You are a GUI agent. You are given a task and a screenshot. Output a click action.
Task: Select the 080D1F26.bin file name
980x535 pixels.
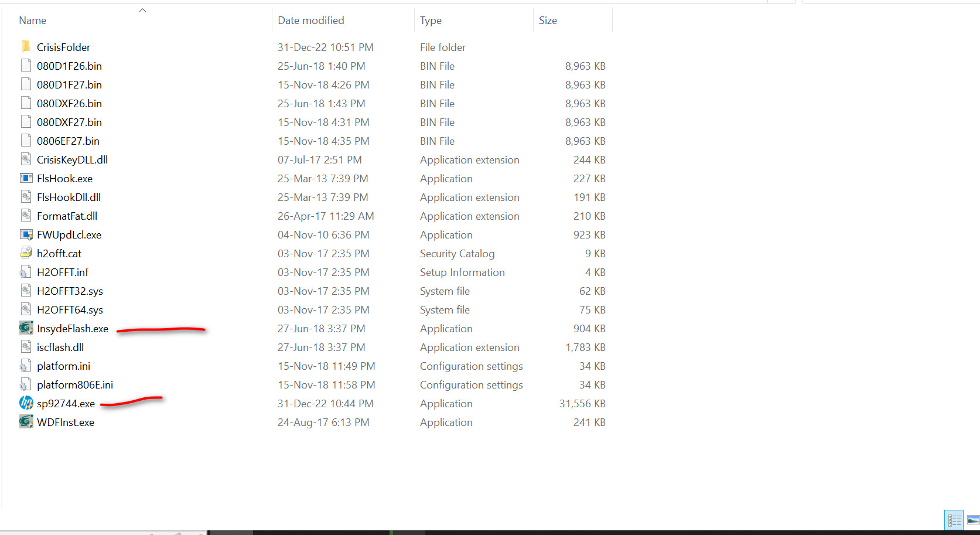pyautogui.click(x=69, y=66)
